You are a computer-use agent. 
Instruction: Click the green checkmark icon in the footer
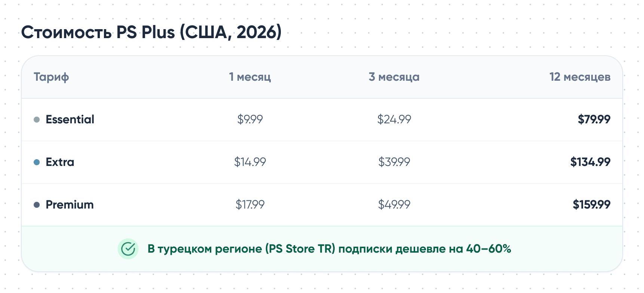click(x=128, y=249)
